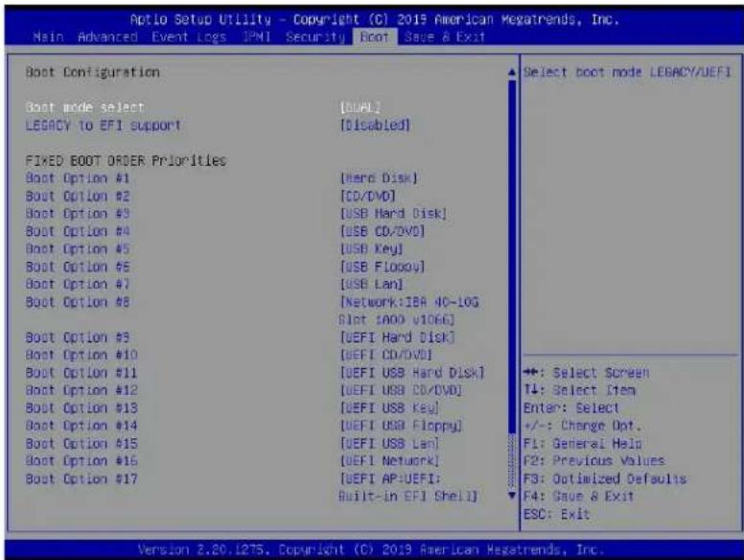Click the F3: Optimized Defaults hint

point(605,478)
